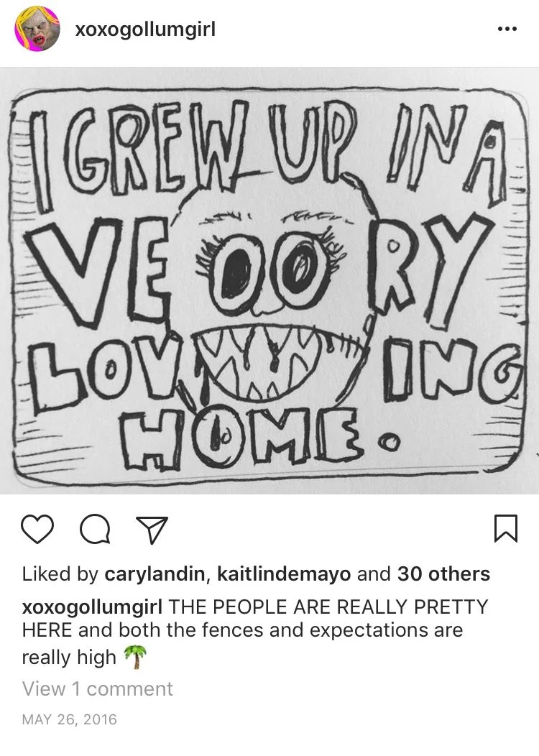Select xoxogollumgirl username in the caption
The width and height of the screenshot is (539, 756).
pyautogui.click(x=92, y=607)
